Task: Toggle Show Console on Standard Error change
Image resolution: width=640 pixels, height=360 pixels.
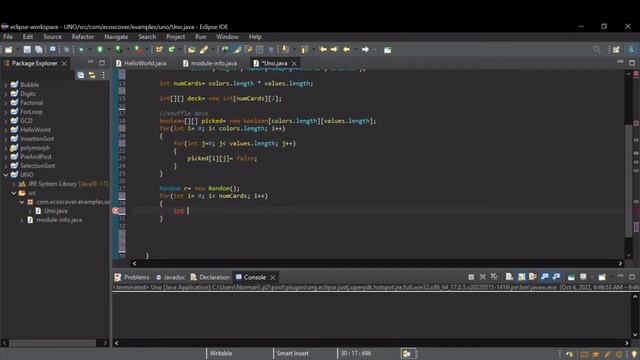Action: click(556, 277)
